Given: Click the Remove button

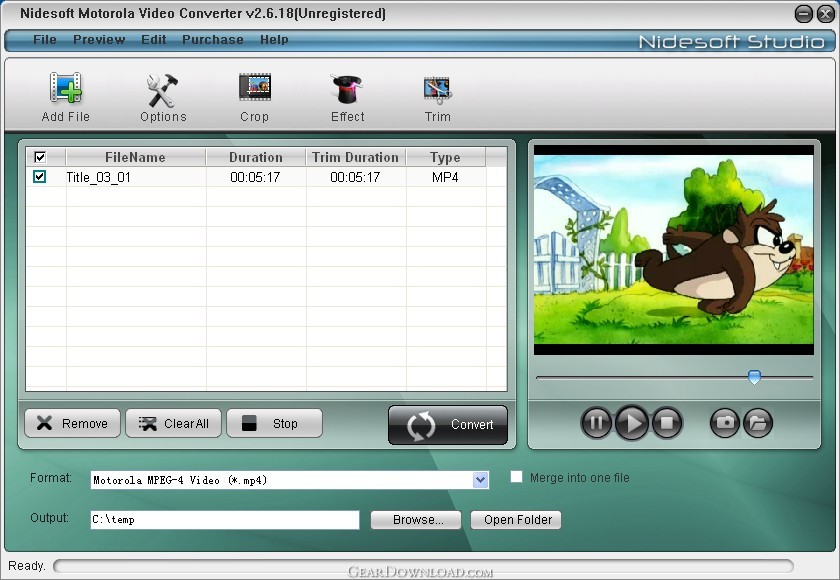Looking at the screenshot, I should 72,424.
